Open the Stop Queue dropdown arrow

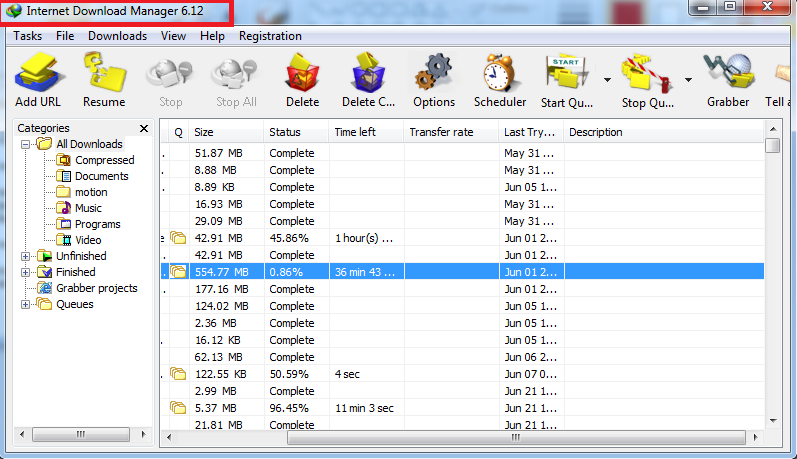click(x=688, y=80)
